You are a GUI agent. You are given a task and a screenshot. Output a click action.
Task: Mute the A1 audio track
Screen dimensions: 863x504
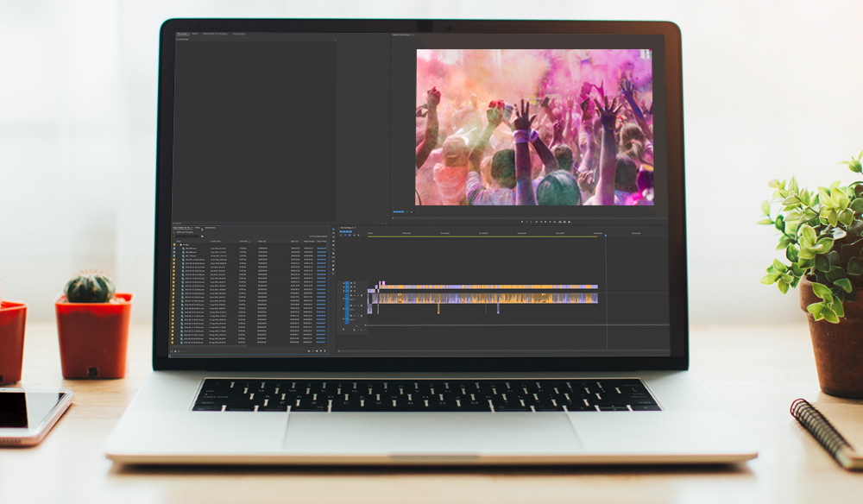tap(351, 297)
